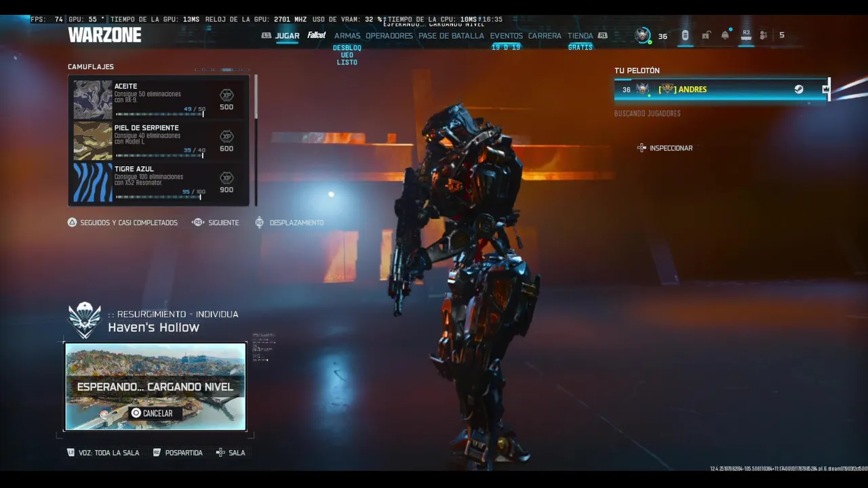The width and height of the screenshot is (868, 488).
Task: Open the SALA lobby option
Action: (x=237, y=453)
